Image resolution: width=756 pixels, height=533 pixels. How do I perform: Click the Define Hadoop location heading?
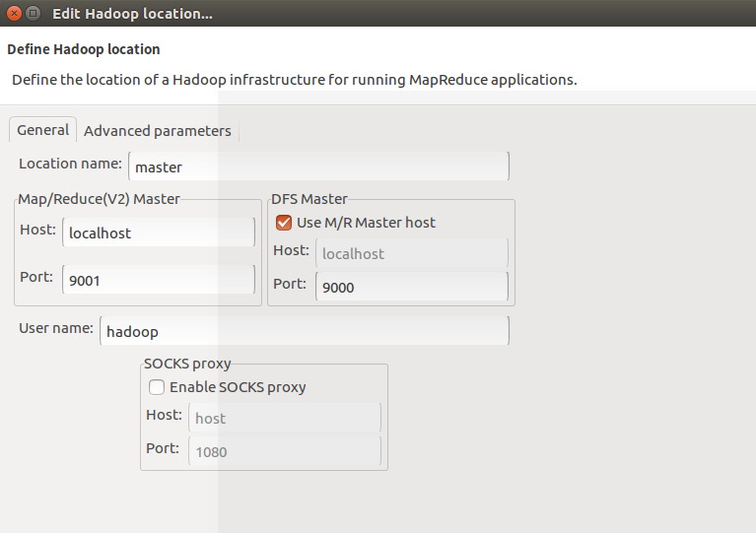(84, 49)
